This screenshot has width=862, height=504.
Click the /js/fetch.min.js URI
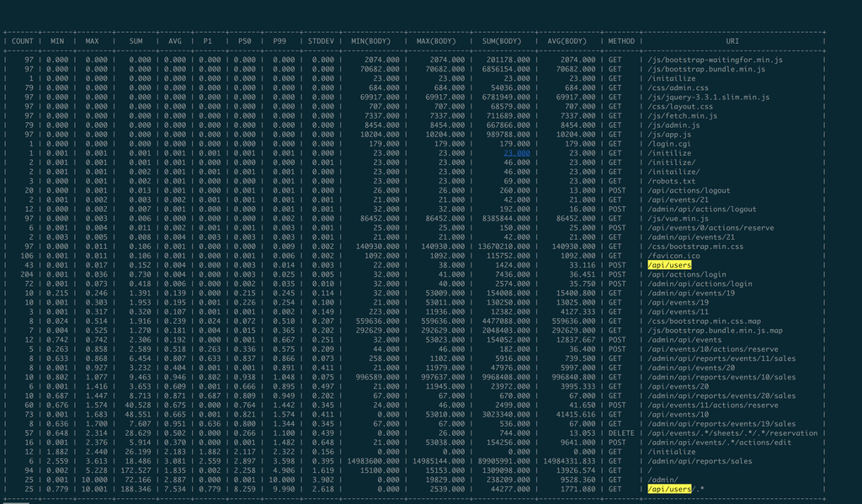(x=682, y=116)
